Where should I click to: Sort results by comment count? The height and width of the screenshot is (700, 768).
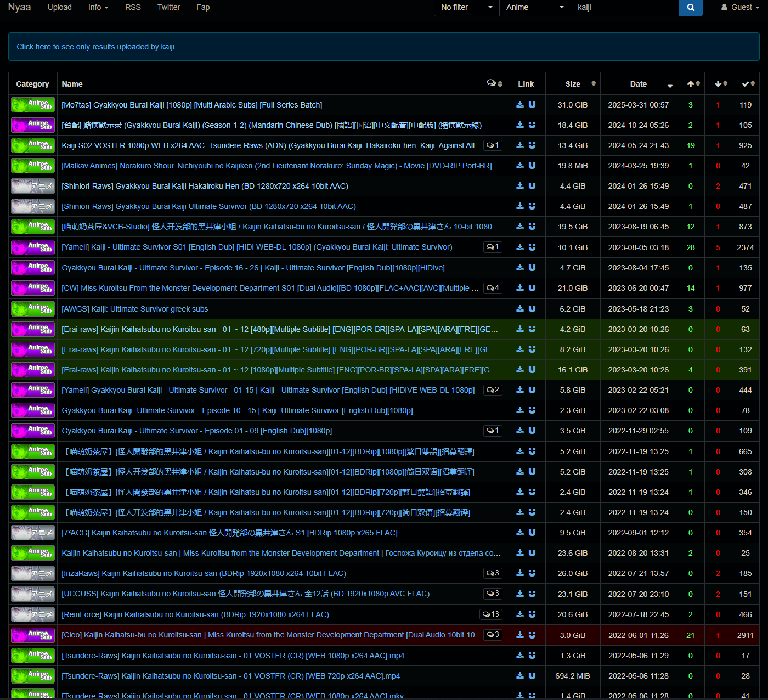pyautogui.click(x=494, y=83)
